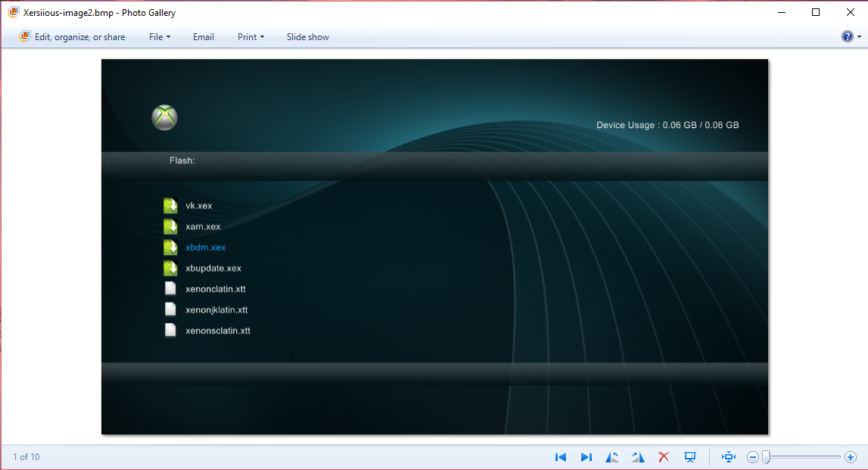Click the Photo Gallery title bar icon
Viewport: 868px width, 470px height.
pos(14,12)
